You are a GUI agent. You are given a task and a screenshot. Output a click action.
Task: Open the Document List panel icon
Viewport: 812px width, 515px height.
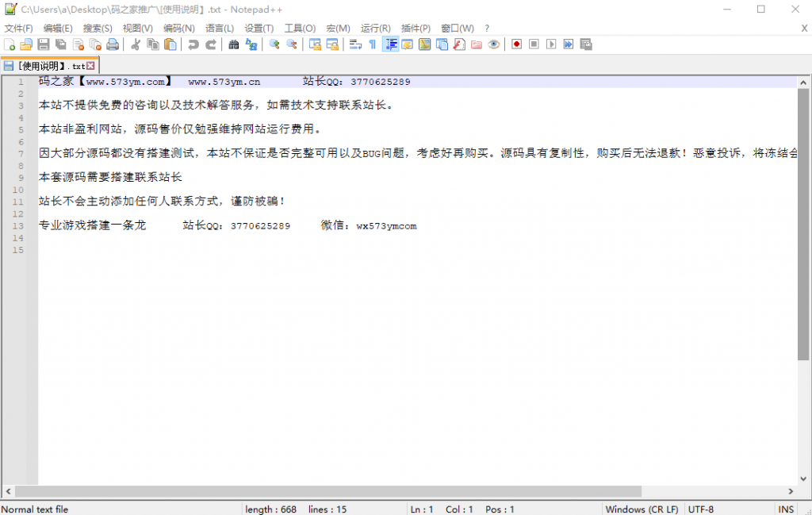coord(442,44)
